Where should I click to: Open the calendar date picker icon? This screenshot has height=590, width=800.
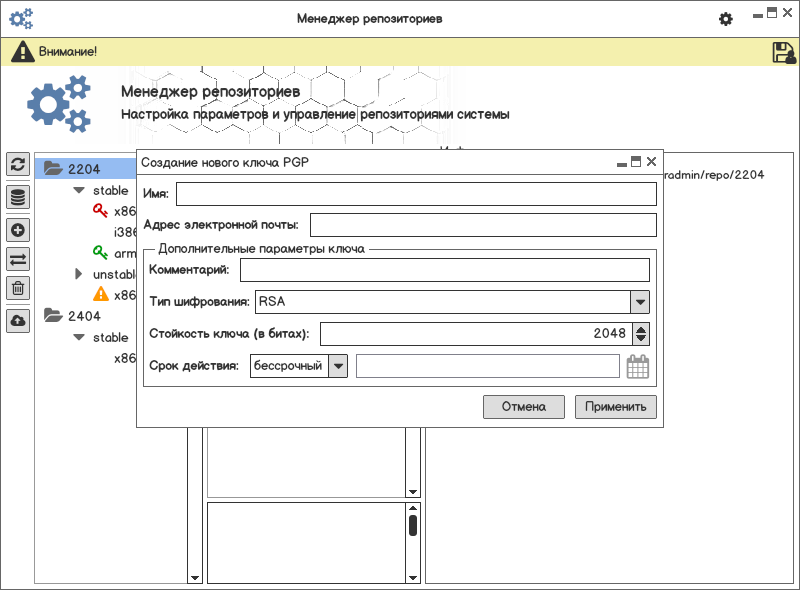point(637,366)
